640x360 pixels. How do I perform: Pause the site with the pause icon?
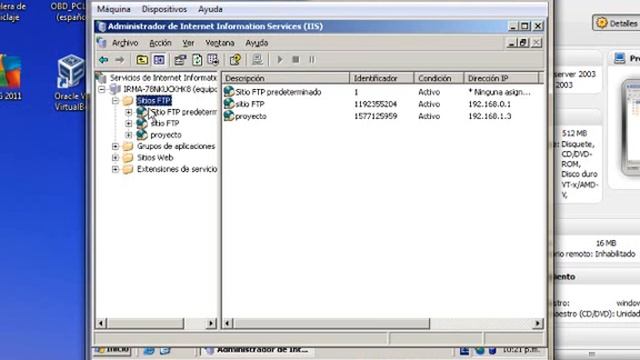pyautogui.click(x=312, y=60)
